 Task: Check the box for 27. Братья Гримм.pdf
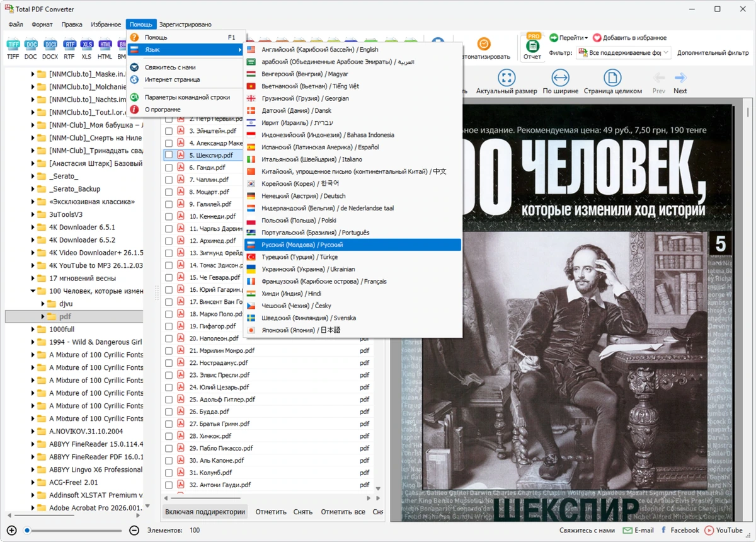click(x=169, y=424)
